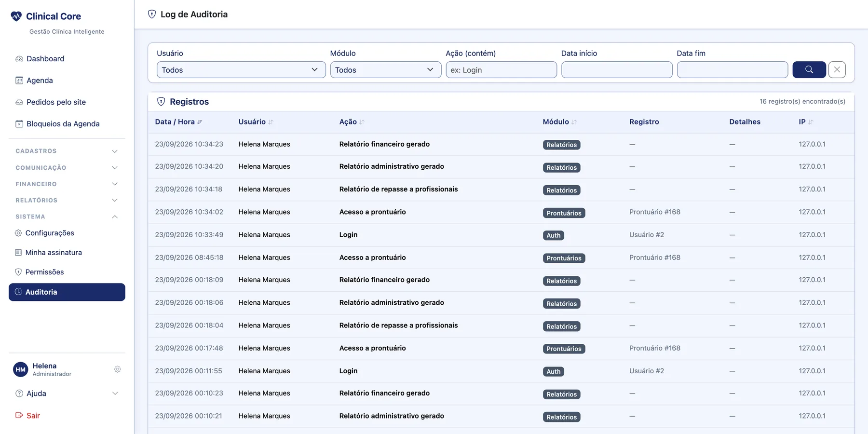This screenshot has width=868, height=434.
Task: Click Prontuários badge at 10:34:02 row
Action: (564, 213)
